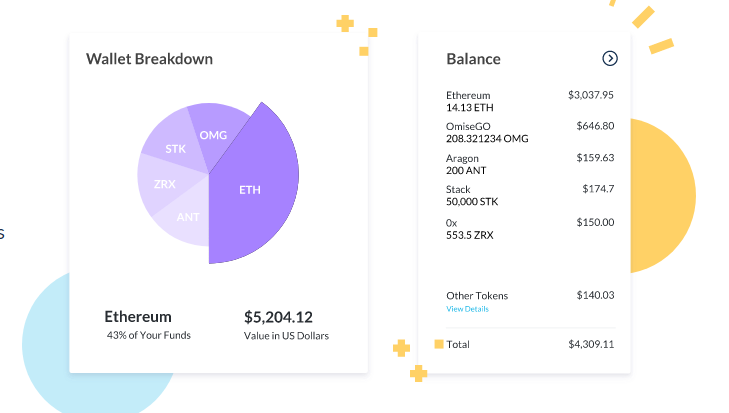
Task: Click the yellow square beside Total
Action: (x=439, y=344)
